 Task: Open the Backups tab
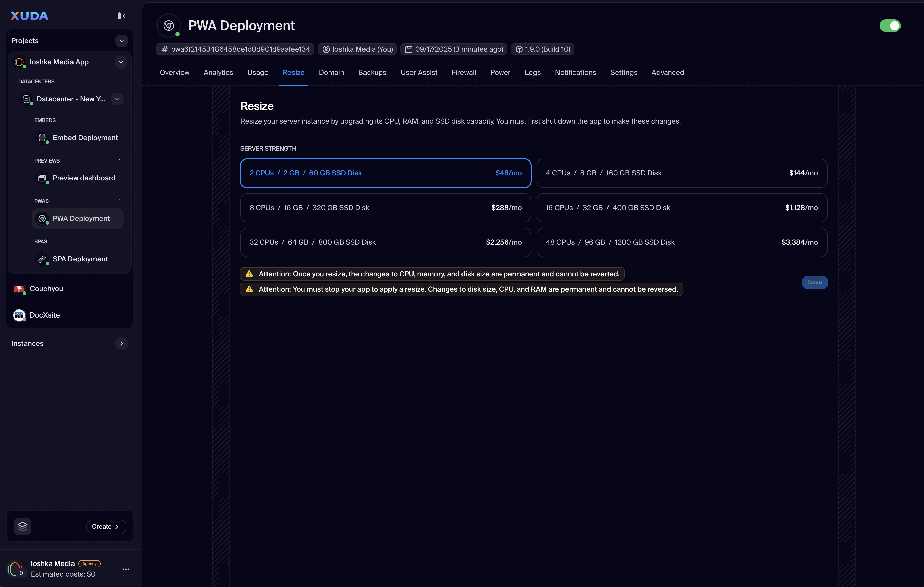tap(372, 73)
